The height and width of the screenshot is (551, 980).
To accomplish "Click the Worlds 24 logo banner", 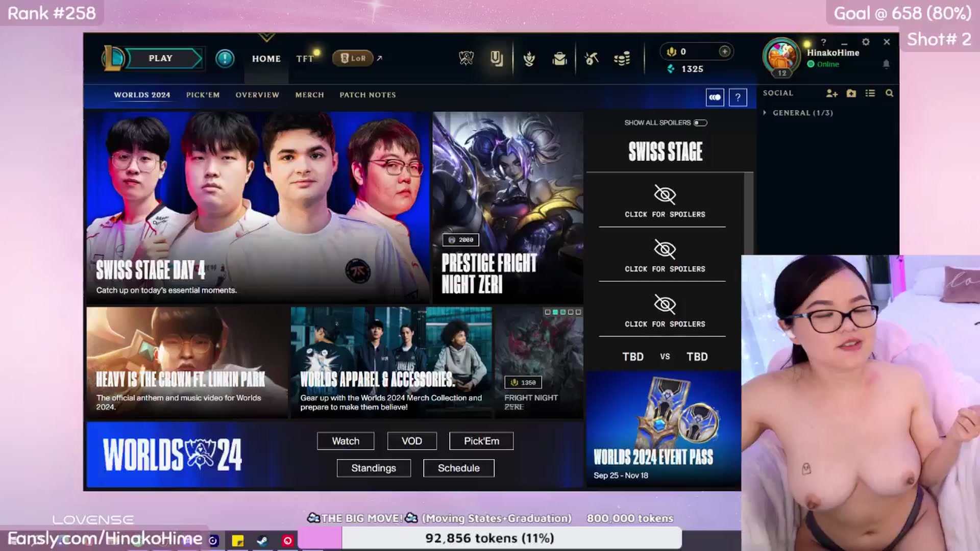I will click(x=173, y=455).
